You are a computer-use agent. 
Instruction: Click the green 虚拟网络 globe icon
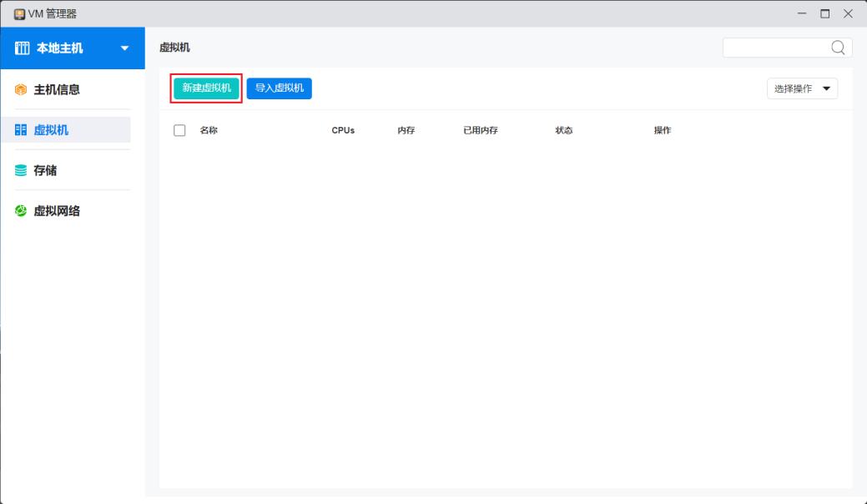pos(21,210)
